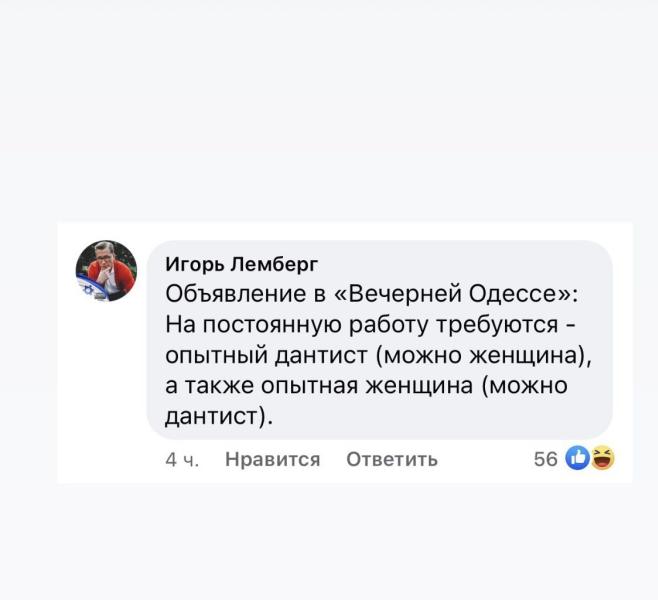658x600 pixels.
Task: Open the author name Игорь Лемберг
Action: tap(241, 264)
